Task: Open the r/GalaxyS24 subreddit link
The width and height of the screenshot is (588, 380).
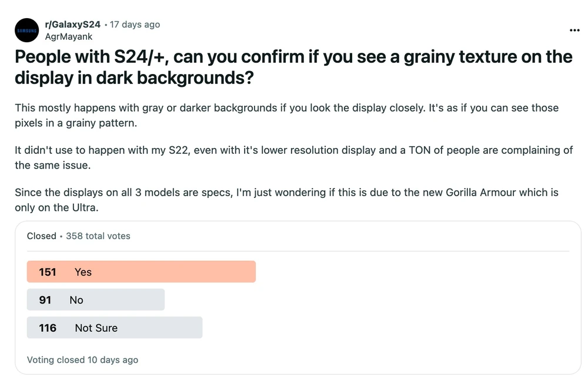Action: pyautogui.click(x=72, y=25)
